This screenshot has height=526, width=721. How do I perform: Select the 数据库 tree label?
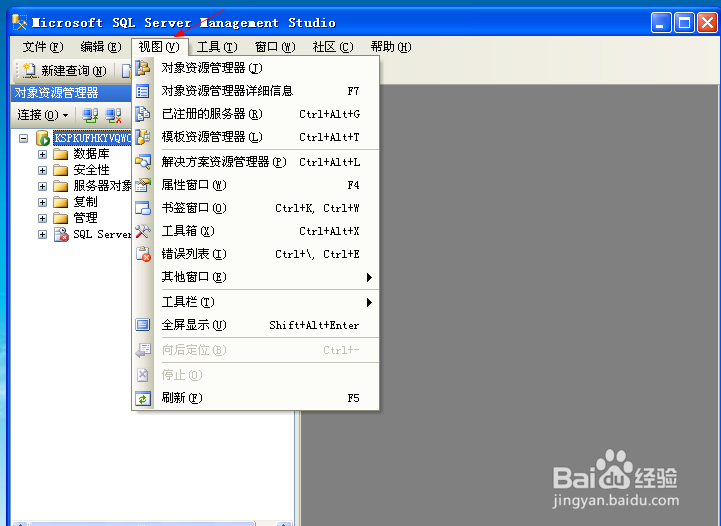tap(92, 154)
